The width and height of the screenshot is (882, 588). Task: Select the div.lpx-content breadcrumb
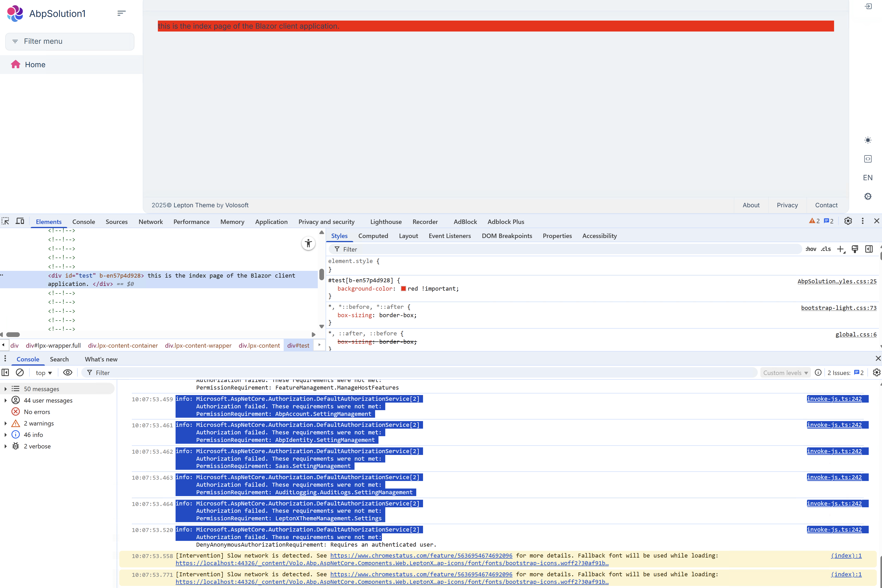(259, 345)
